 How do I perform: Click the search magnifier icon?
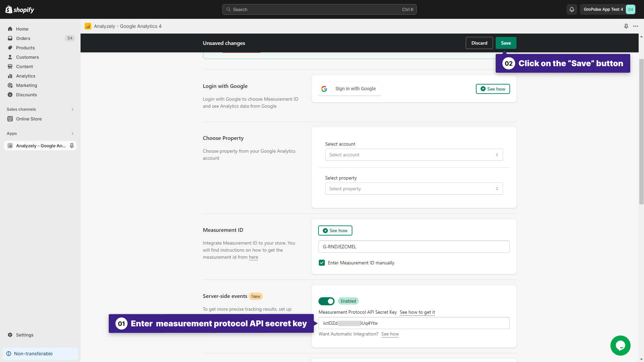pyautogui.click(x=229, y=9)
